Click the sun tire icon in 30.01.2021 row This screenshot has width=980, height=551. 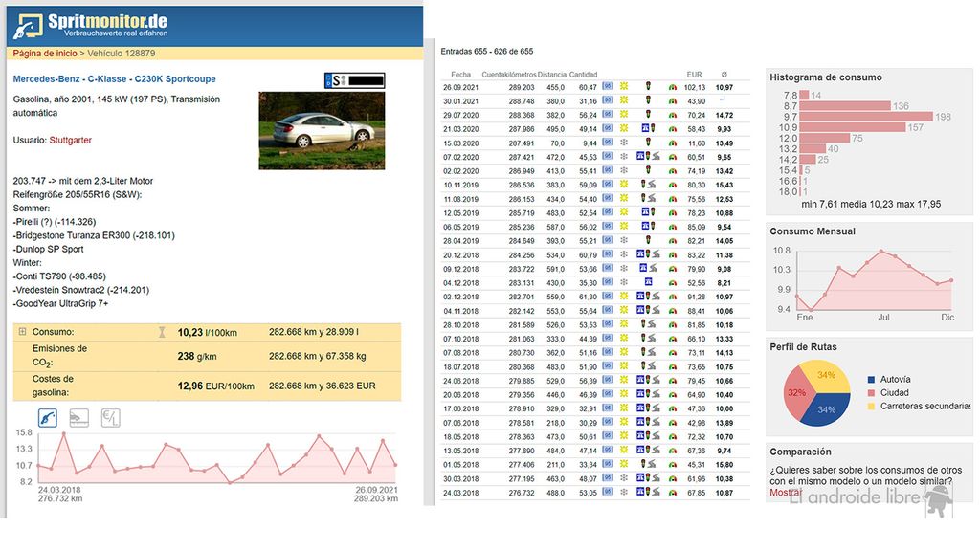(x=624, y=100)
